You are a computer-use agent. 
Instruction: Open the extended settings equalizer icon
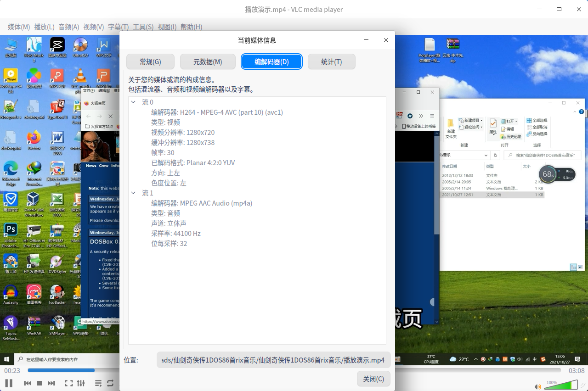click(x=81, y=383)
